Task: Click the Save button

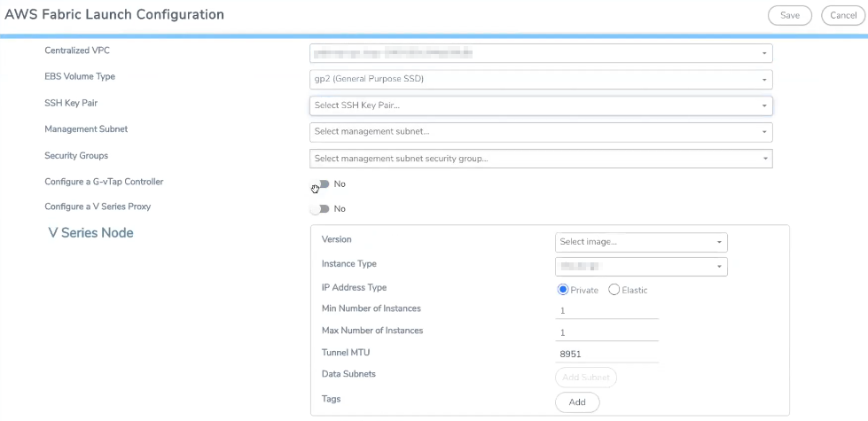Action: click(x=789, y=15)
